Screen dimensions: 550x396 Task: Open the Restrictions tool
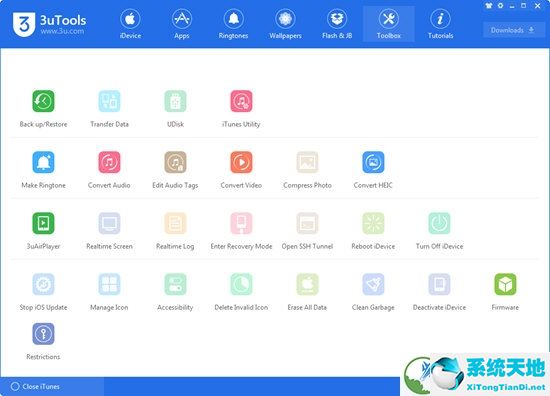click(x=43, y=334)
